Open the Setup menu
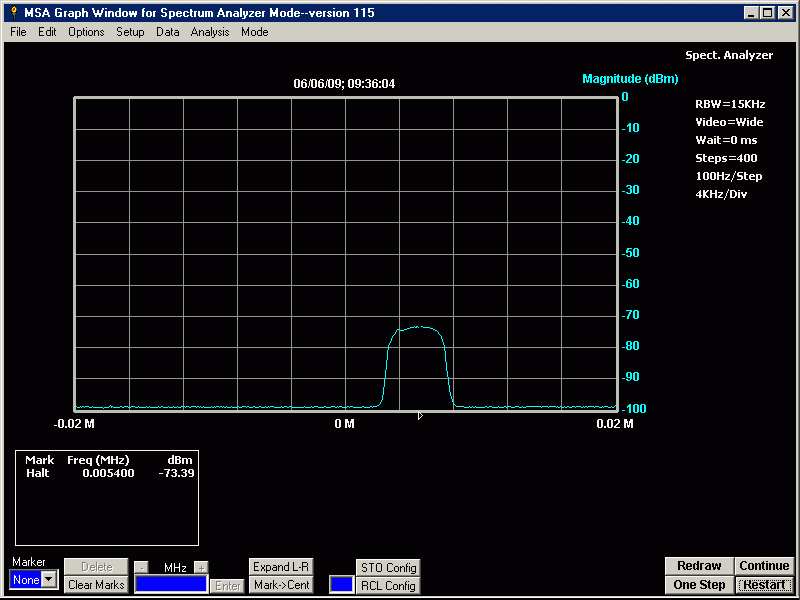This screenshot has width=800, height=600. point(130,32)
